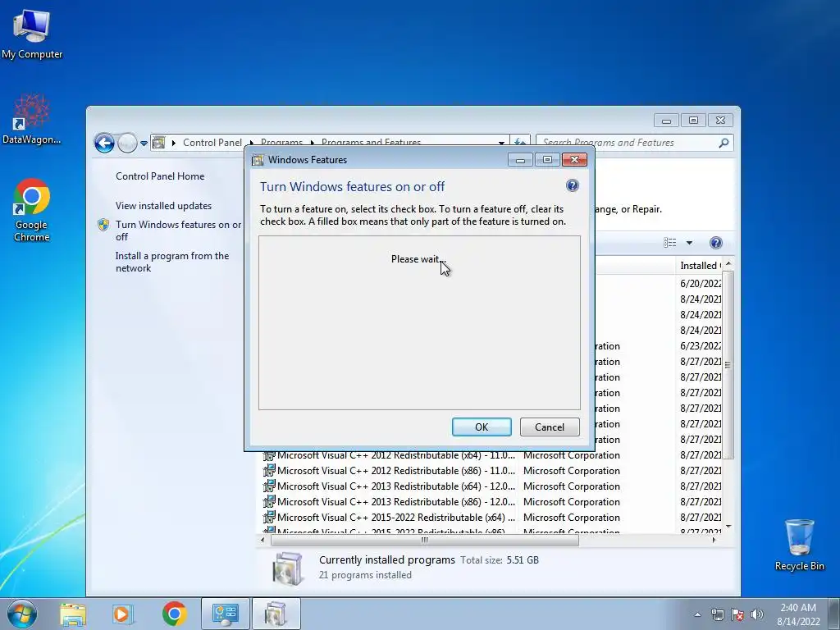The width and height of the screenshot is (840, 630).
Task: Open Google Chrome desktop shortcut
Action: pyautogui.click(x=32, y=210)
